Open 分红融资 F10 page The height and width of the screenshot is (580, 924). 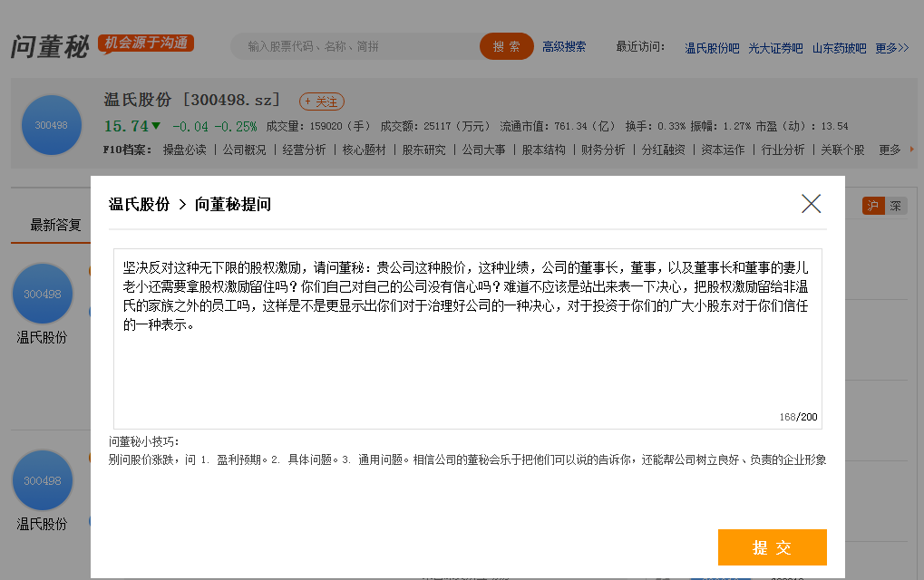point(664,150)
